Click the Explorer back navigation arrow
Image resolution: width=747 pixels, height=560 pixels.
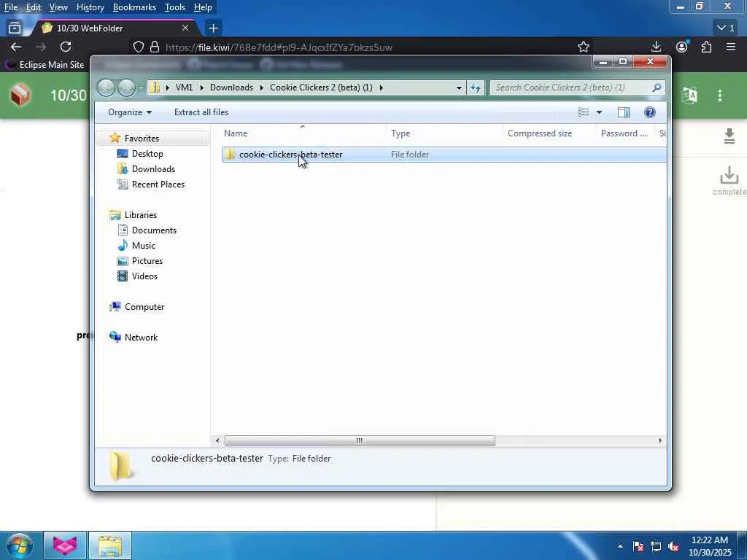[107, 87]
